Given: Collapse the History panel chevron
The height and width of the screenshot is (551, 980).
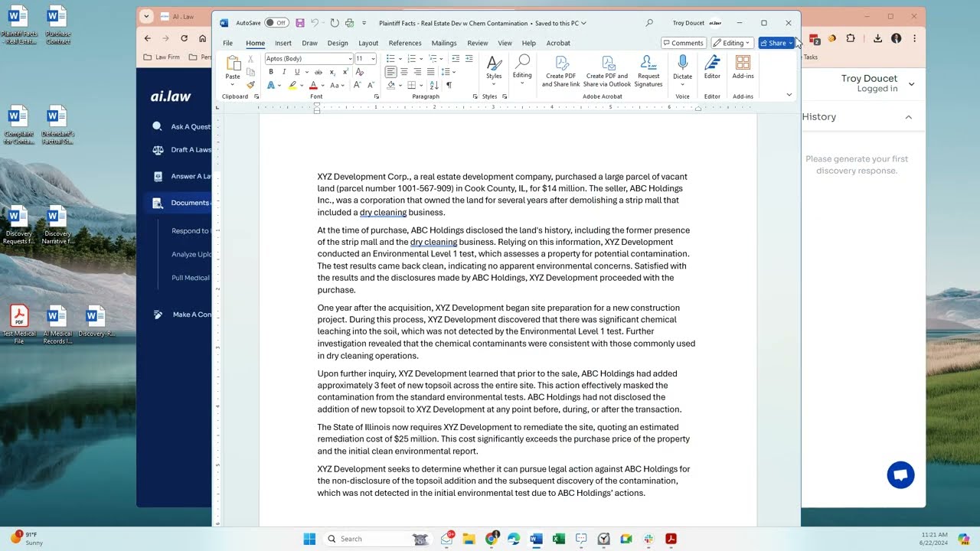Looking at the screenshot, I should coord(909,117).
